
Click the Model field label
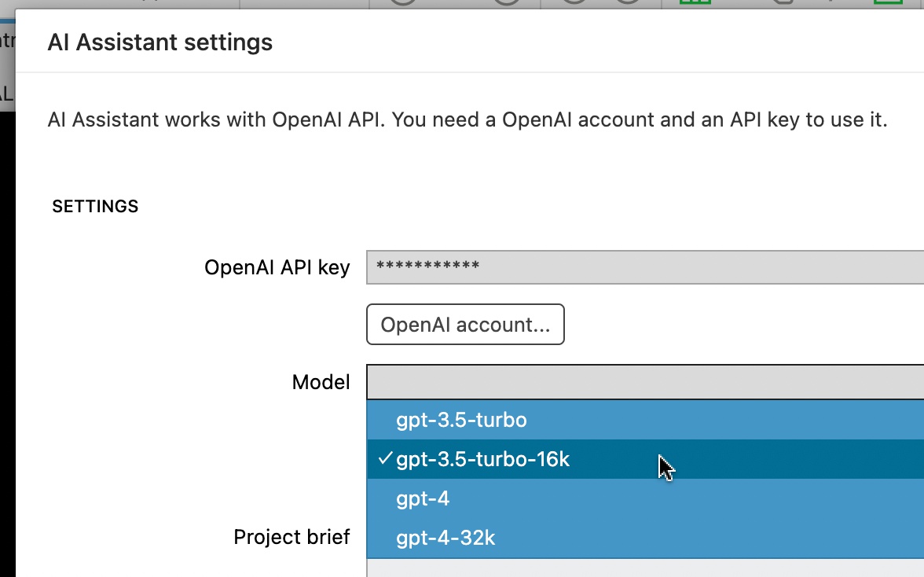coord(321,382)
